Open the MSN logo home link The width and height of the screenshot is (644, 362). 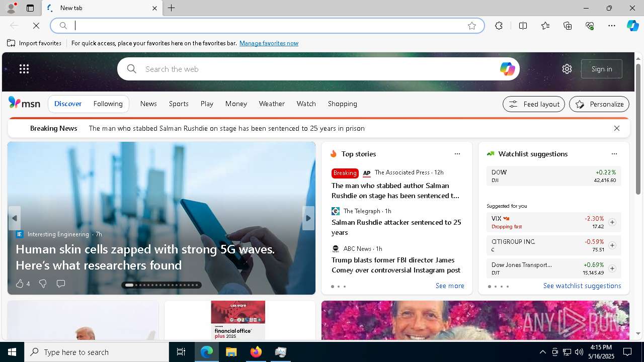coord(24,103)
